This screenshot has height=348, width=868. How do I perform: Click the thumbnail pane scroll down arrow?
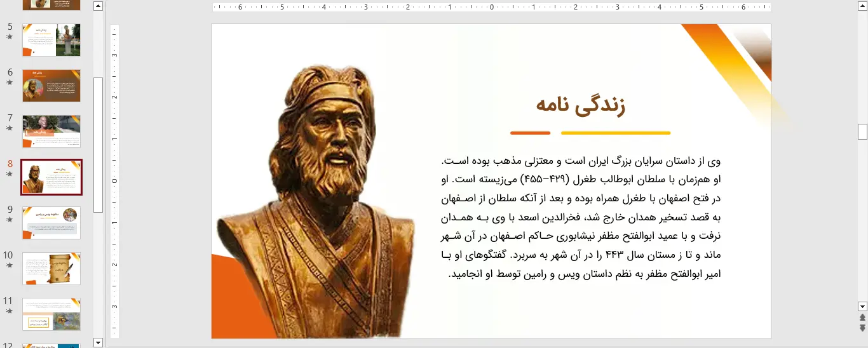[98, 342]
